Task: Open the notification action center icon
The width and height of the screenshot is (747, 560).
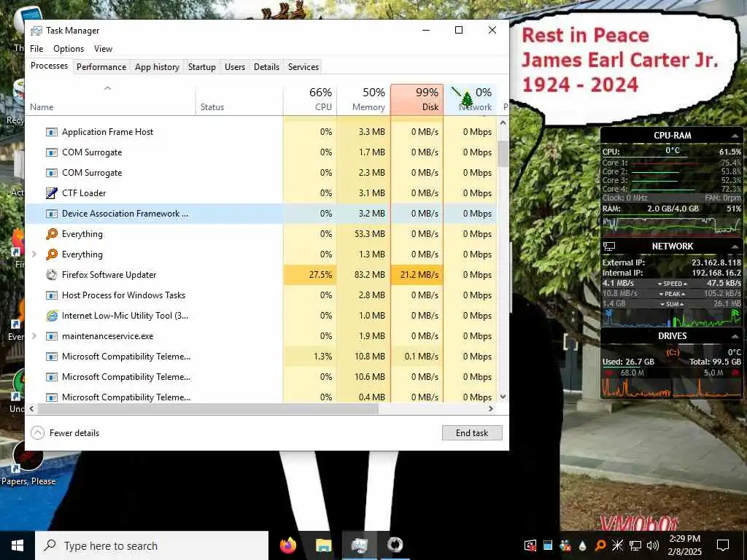Action: click(x=723, y=545)
